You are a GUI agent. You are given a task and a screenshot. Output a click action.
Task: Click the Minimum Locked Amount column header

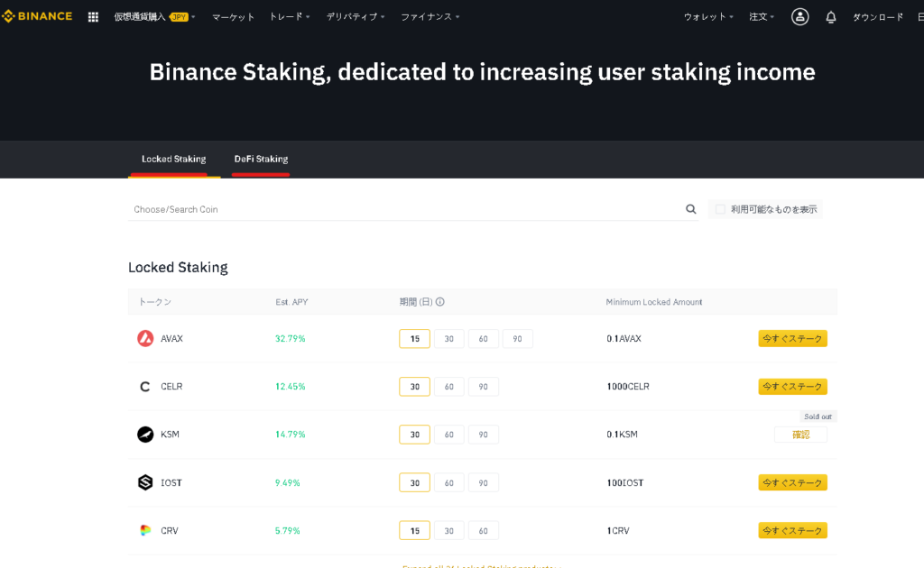(x=654, y=302)
